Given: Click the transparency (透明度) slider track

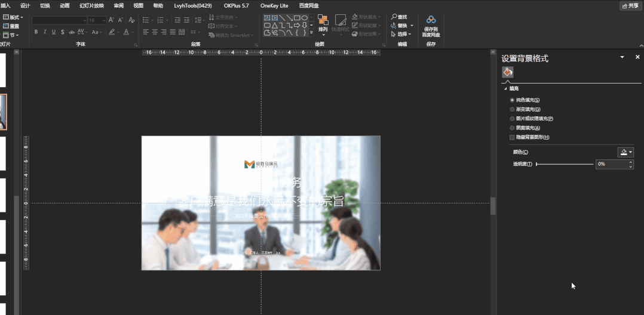Looking at the screenshot, I should 565,165.
